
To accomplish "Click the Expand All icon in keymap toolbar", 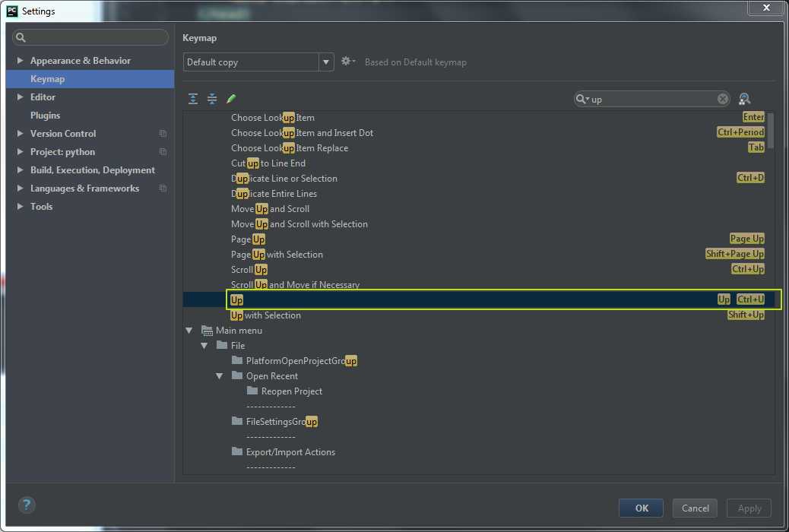I will pos(193,99).
